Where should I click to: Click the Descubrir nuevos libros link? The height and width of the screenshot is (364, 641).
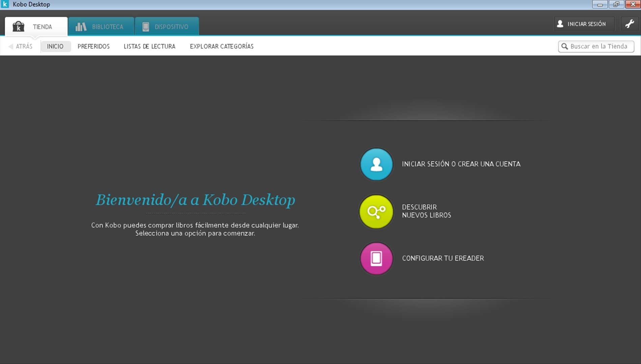[x=427, y=211]
